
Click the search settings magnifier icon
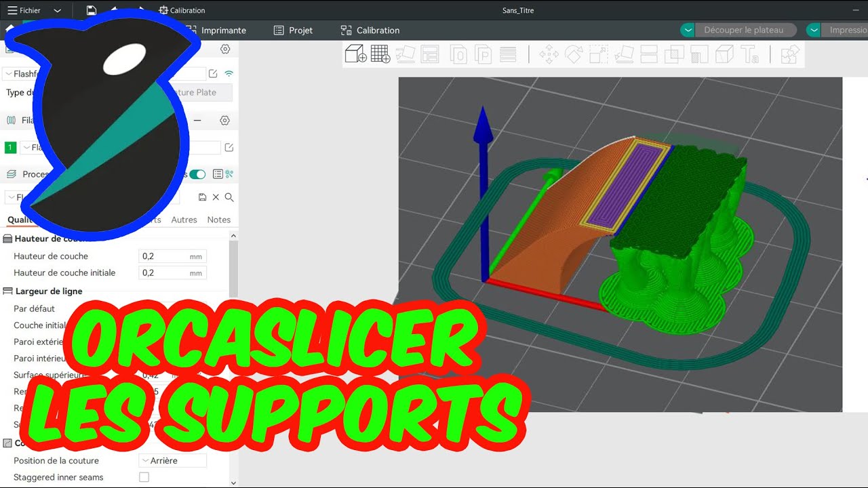[229, 197]
